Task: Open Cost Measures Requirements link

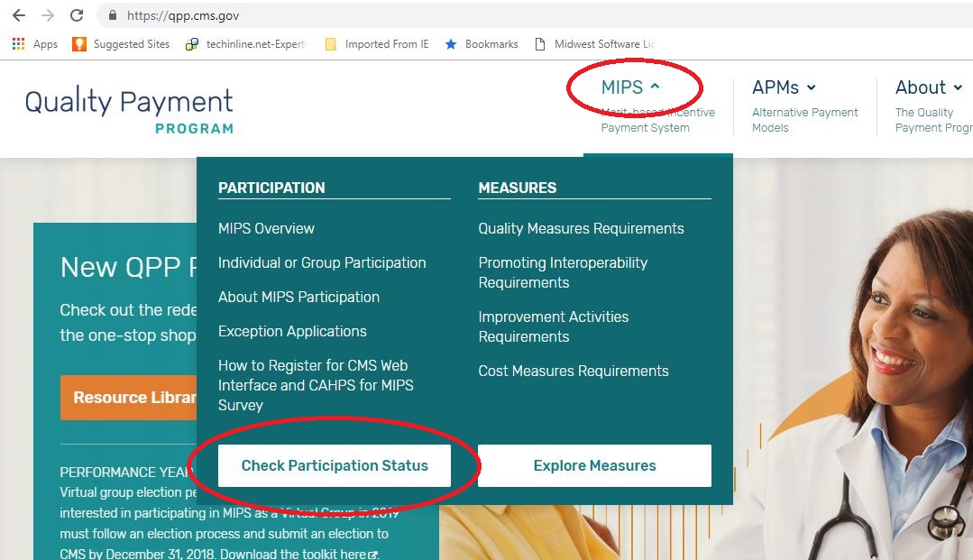Action: pyautogui.click(x=574, y=371)
